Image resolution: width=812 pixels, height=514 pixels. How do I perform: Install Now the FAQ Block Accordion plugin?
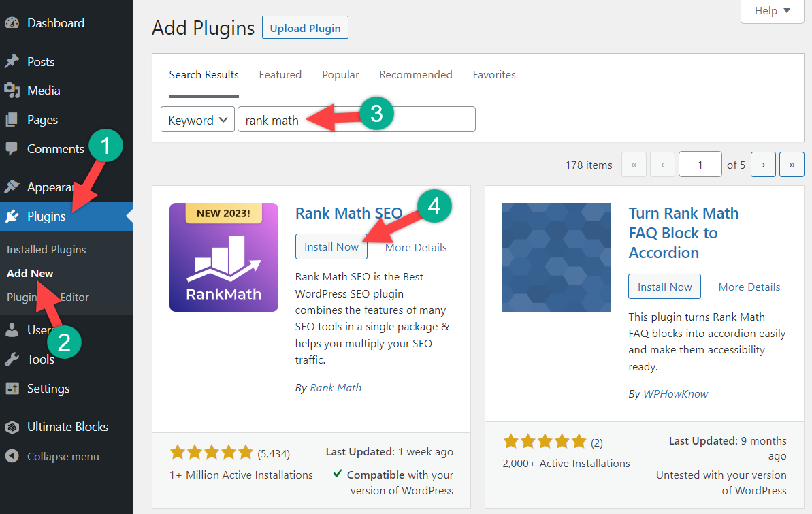(x=664, y=287)
